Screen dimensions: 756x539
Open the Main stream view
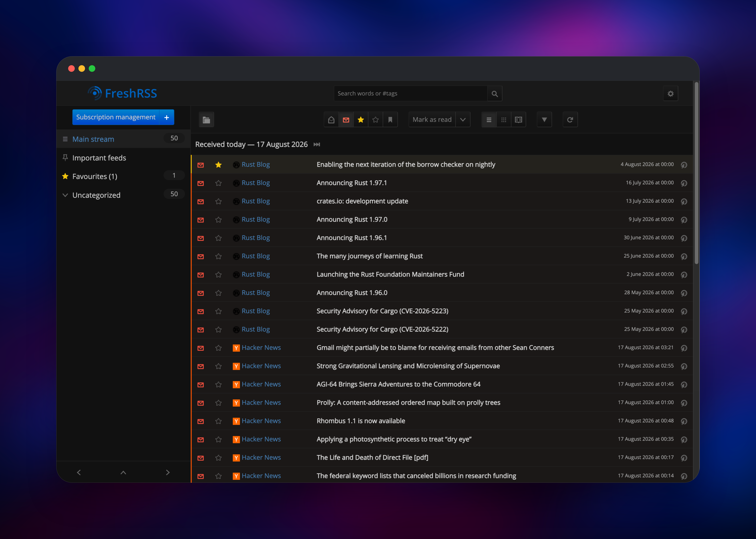[93, 139]
